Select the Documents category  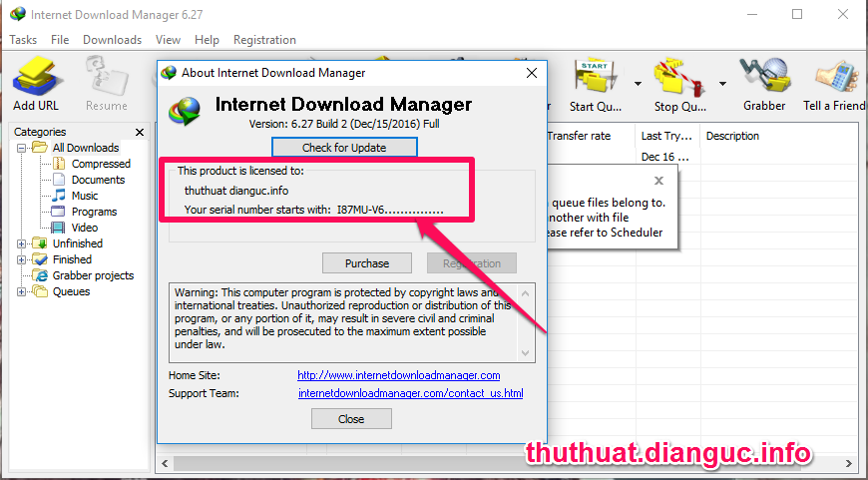pyautogui.click(x=98, y=180)
